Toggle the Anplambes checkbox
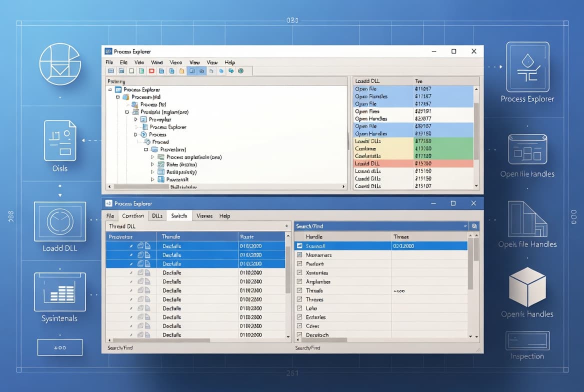The image size is (584, 392). coord(299,281)
